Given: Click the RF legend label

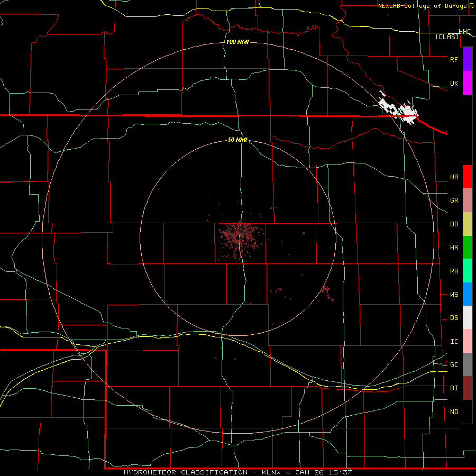Looking at the screenshot, I should click(x=454, y=59).
